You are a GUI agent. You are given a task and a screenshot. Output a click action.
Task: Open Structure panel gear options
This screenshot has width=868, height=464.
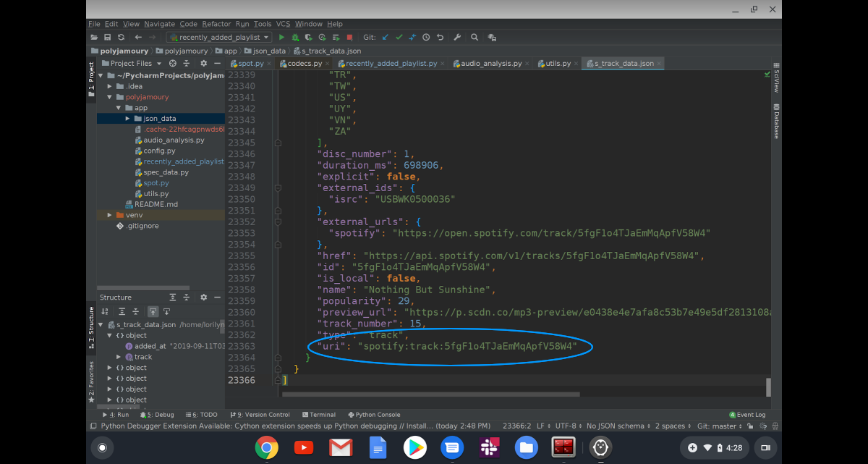pyautogui.click(x=204, y=298)
